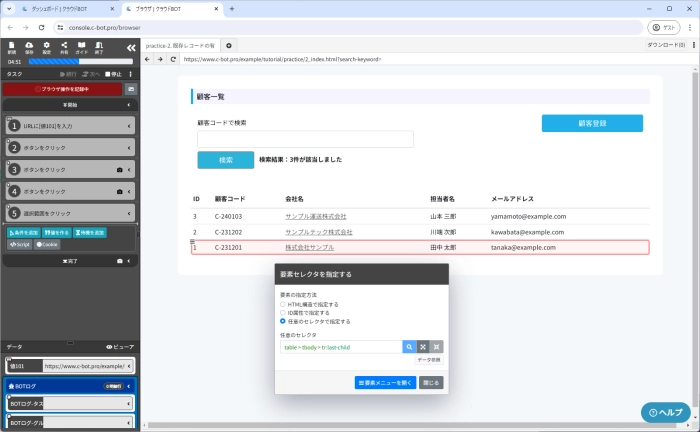This screenshot has height=432, width=700.
Task: Toggle the 停止 checkbox in task bar
Action: (x=108, y=74)
